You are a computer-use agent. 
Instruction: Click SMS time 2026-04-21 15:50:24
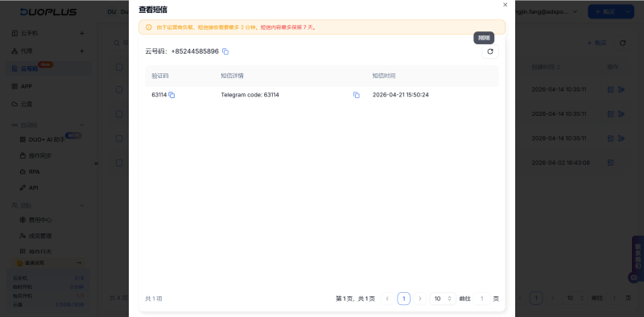(x=400, y=95)
